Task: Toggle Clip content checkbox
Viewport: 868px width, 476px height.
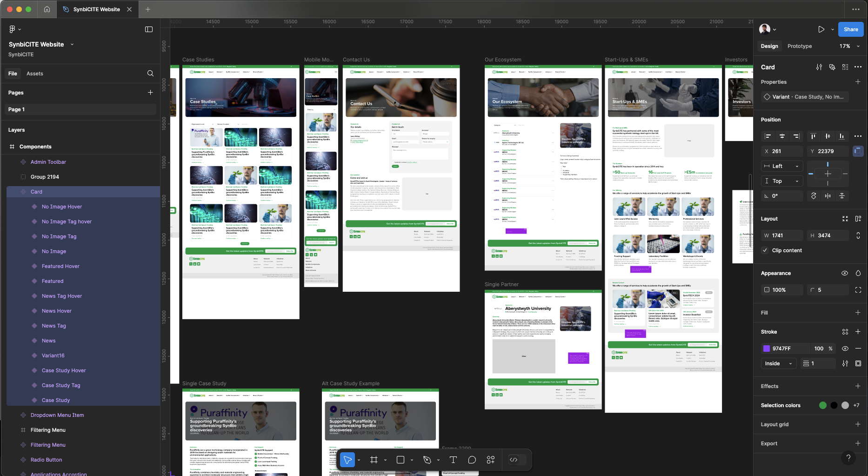Action: coord(765,250)
